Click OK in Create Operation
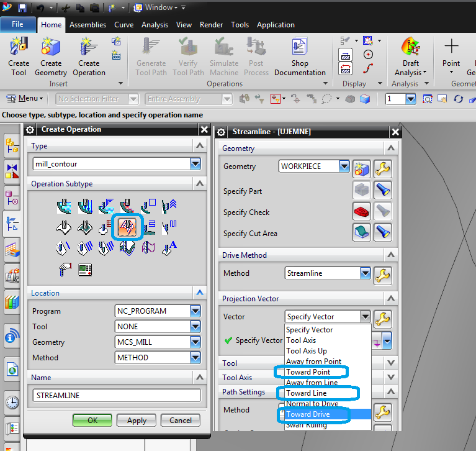 coord(92,421)
